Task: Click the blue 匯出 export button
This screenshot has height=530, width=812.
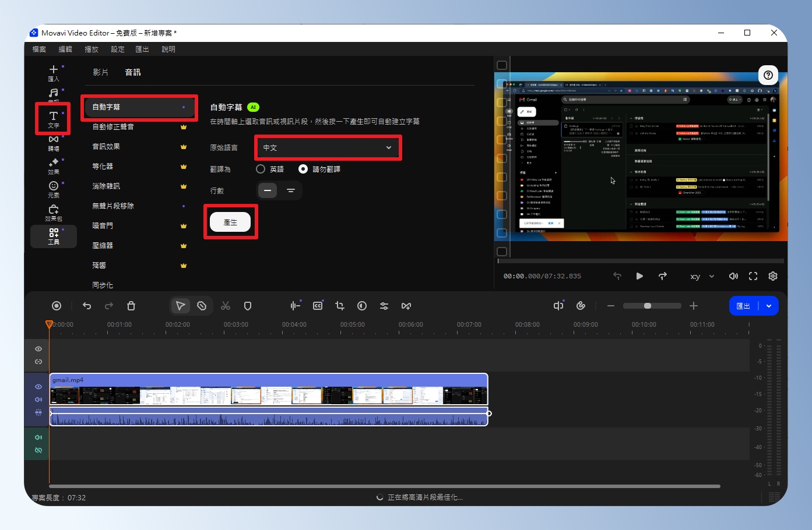Action: (743, 306)
